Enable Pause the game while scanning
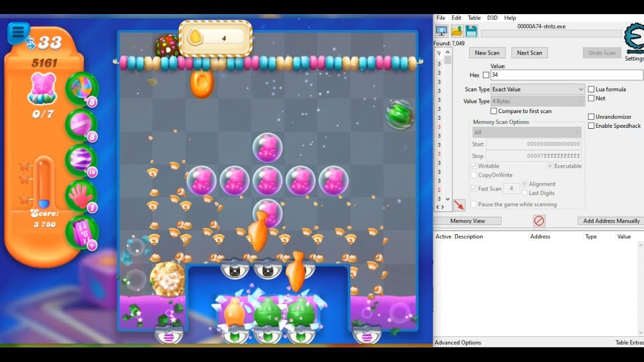 pyautogui.click(x=473, y=205)
